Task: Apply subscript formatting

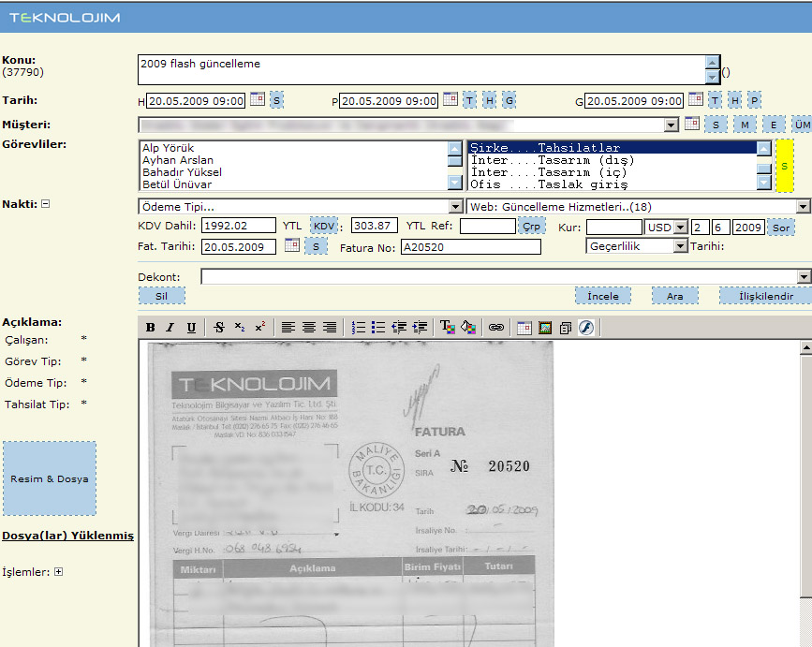Action: point(239,328)
